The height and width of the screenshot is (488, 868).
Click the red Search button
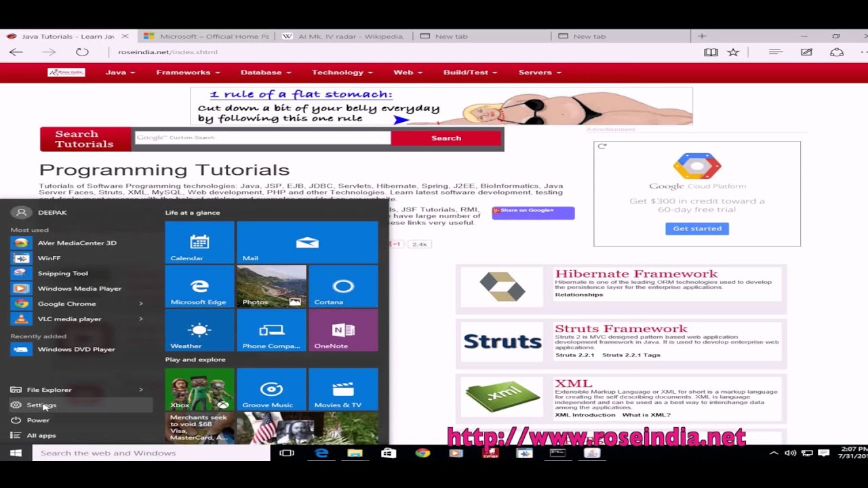[x=446, y=138]
